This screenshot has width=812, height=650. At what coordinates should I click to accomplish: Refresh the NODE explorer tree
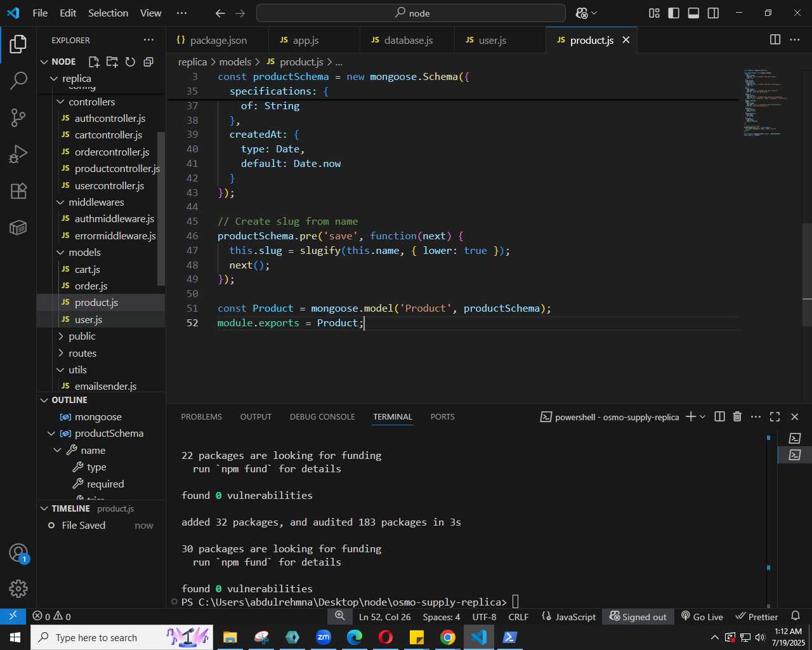tap(130, 62)
